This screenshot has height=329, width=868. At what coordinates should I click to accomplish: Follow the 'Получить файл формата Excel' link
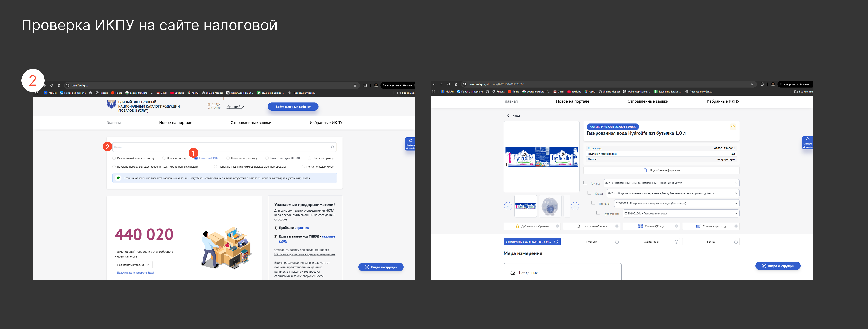click(x=135, y=273)
